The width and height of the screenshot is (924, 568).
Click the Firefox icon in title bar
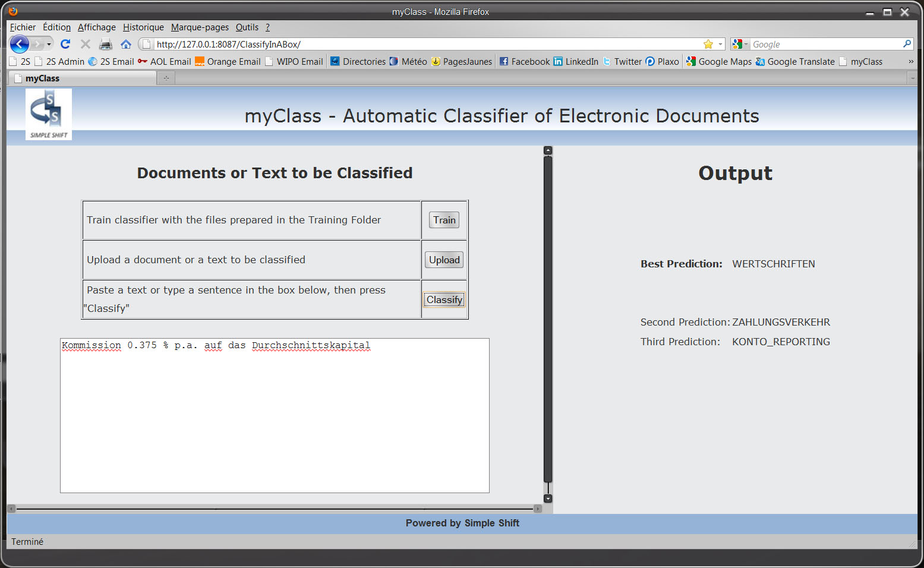coord(13,11)
